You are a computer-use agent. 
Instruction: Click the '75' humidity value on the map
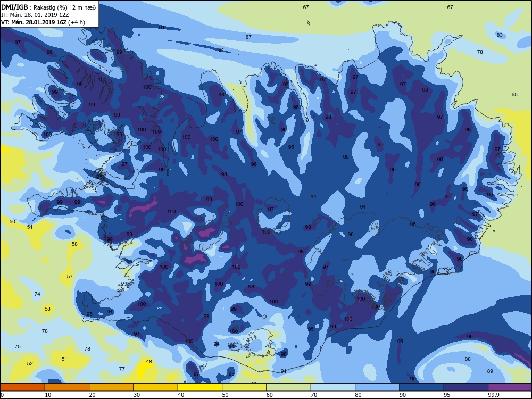coord(18,346)
